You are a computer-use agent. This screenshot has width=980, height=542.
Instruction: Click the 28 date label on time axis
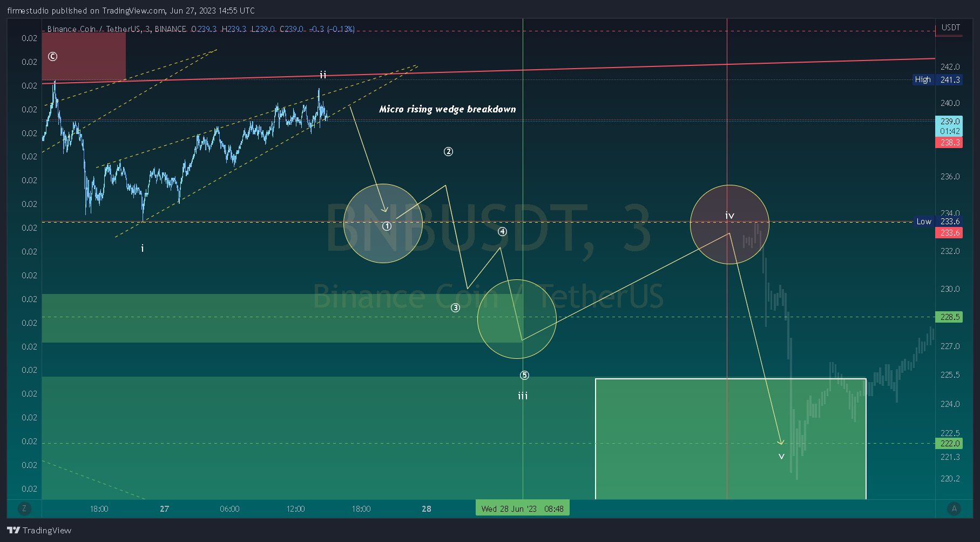[x=427, y=509]
